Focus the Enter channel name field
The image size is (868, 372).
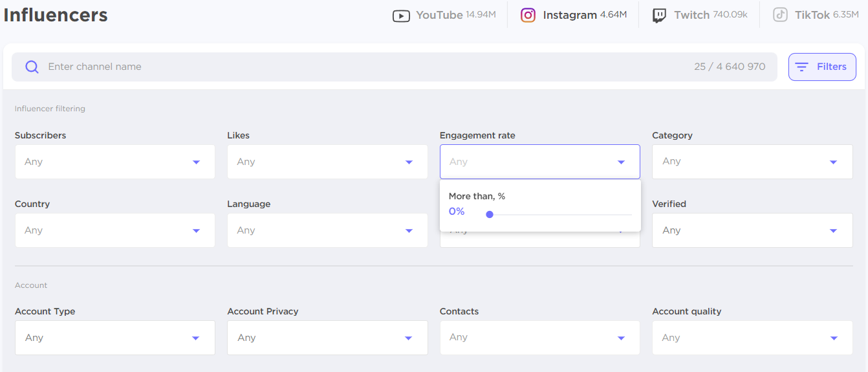click(362, 67)
